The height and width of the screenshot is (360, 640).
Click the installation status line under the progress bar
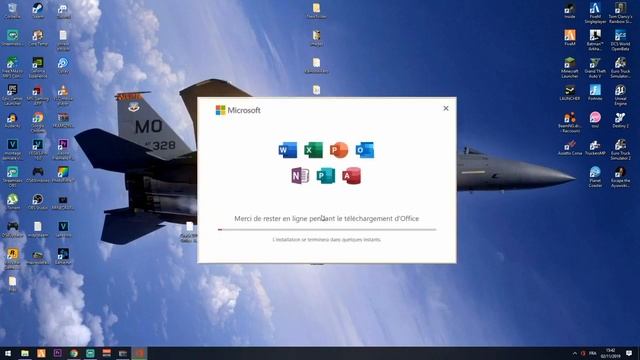(327, 240)
